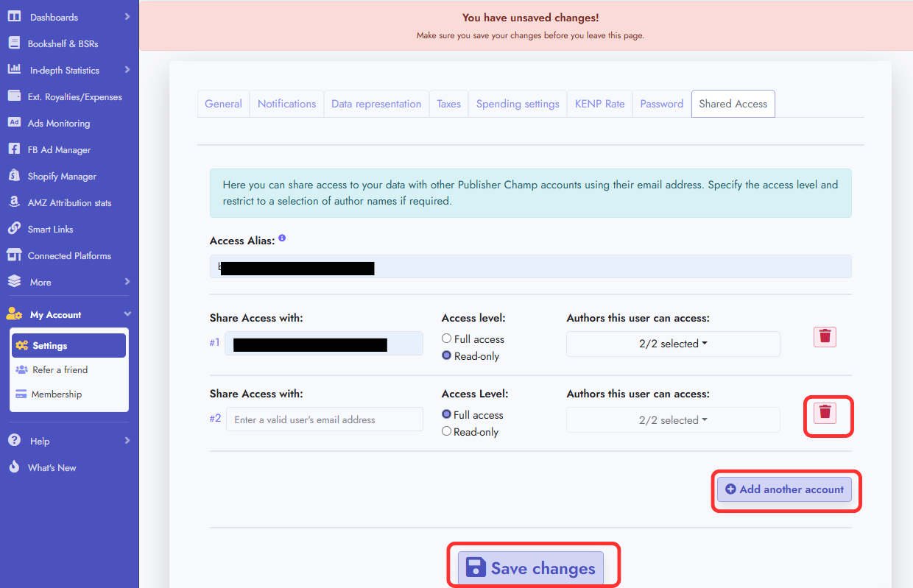Viewport: 913px width, 588px height.
Task: Switch to the General tab
Action: click(x=223, y=104)
